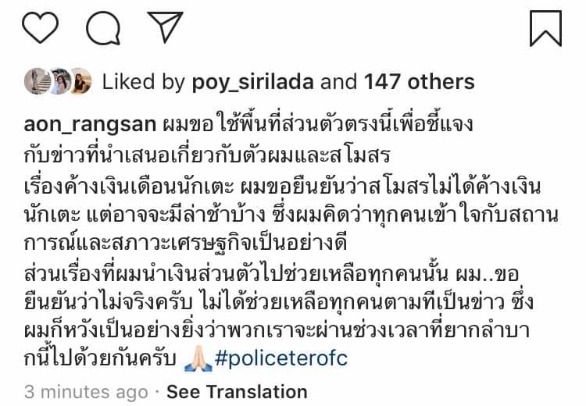Open the #policeterofc hashtag
The height and width of the screenshot is (406, 586).
click(x=281, y=359)
